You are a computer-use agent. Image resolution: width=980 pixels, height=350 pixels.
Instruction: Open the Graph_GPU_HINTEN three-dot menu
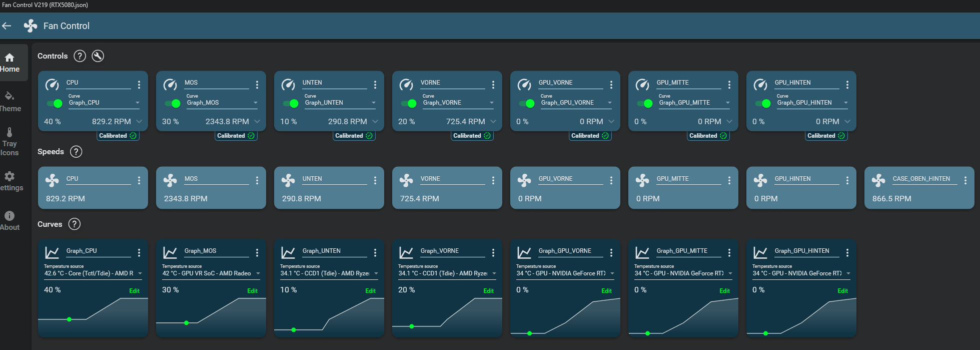pos(847,253)
